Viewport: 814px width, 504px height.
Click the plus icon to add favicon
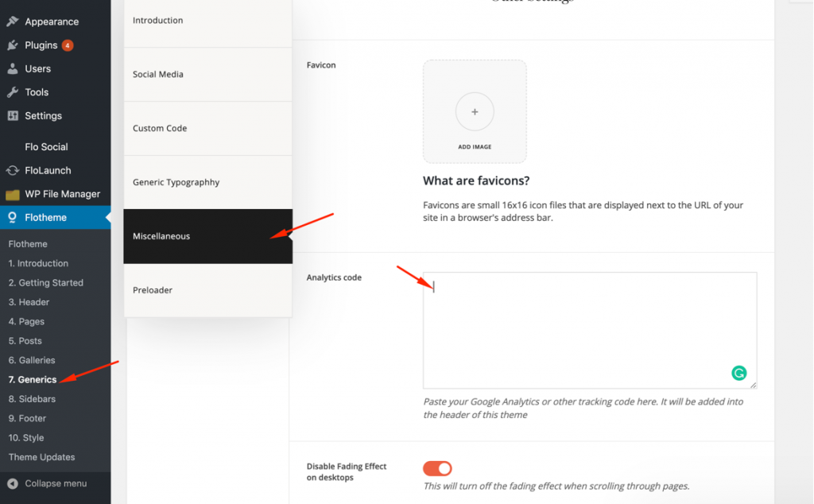click(x=475, y=111)
